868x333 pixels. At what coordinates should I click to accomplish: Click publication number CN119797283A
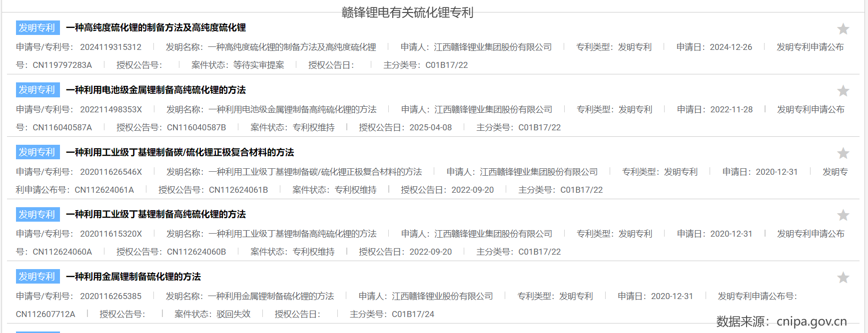[x=62, y=65]
